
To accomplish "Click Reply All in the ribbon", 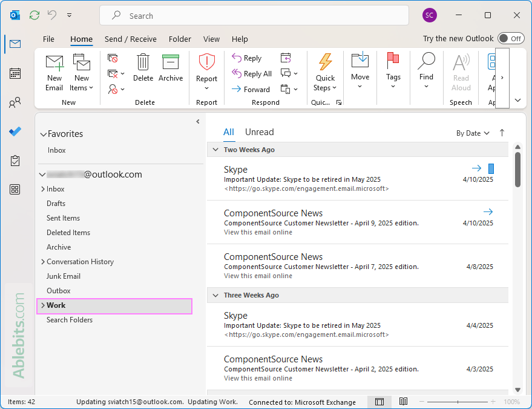I will pyautogui.click(x=252, y=74).
